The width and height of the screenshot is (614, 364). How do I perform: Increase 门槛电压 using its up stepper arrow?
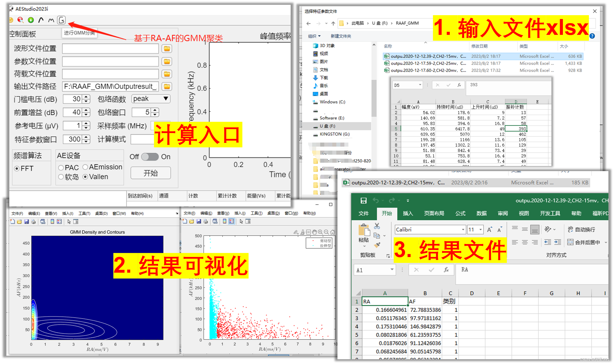click(x=86, y=97)
